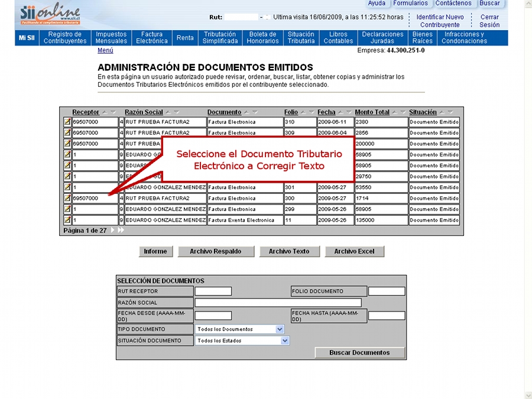Open Bienes Raíces menu
Image resolution: width=532 pixels, height=399 pixels.
[x=423, y=38]
